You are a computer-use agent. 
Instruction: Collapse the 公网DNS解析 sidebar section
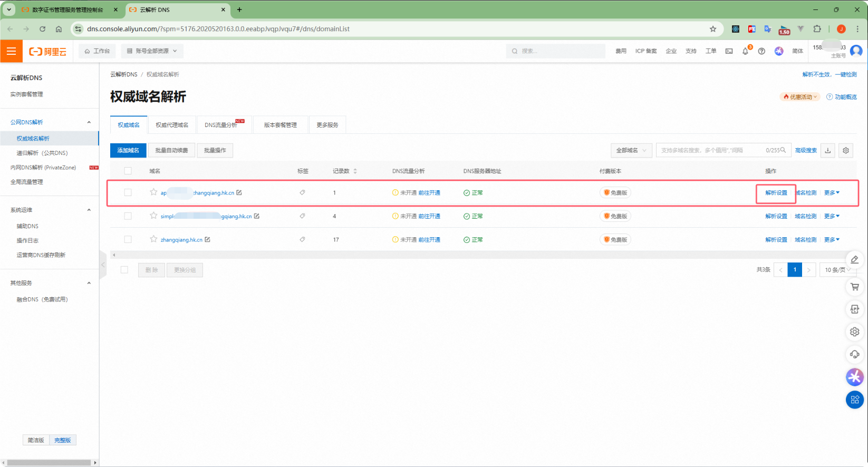click(89, 122)
